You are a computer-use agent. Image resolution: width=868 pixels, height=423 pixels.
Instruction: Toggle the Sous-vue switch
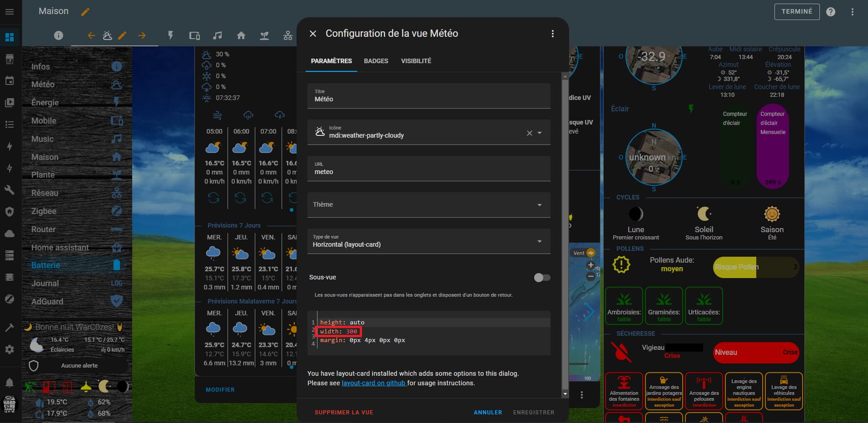click(x=542, y=278)
